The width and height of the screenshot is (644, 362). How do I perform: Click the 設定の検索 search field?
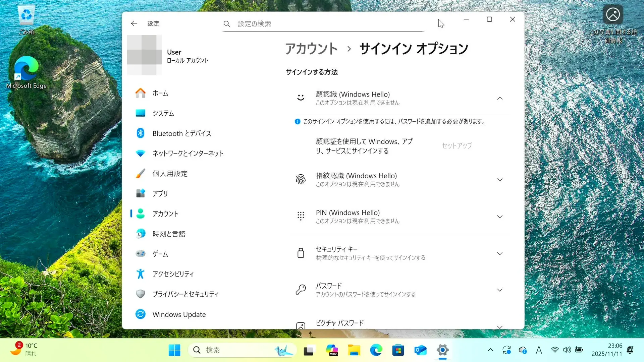[x=322, y=24]
